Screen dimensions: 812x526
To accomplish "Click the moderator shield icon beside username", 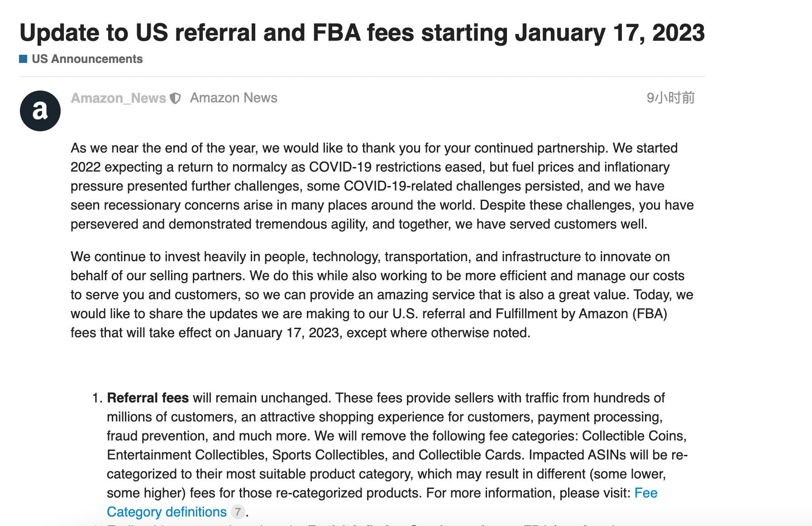I will tap(175, 98).
